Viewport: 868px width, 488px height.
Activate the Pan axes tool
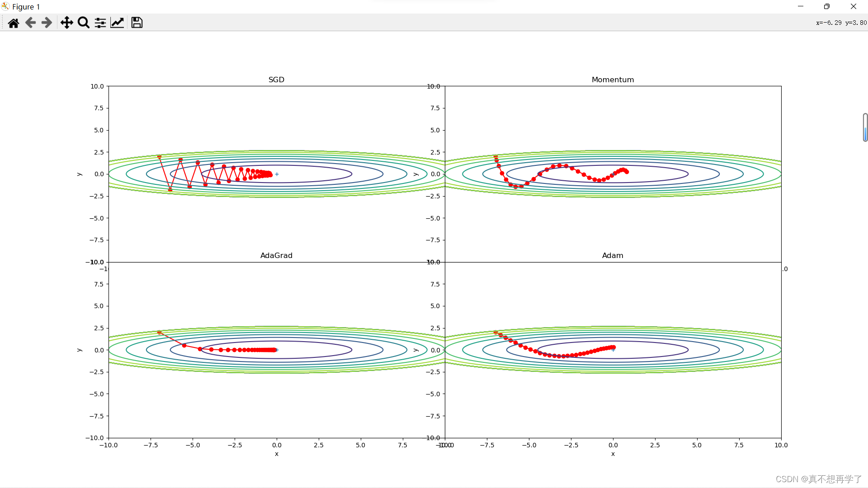pyautogui.click(x=67, y=23)
